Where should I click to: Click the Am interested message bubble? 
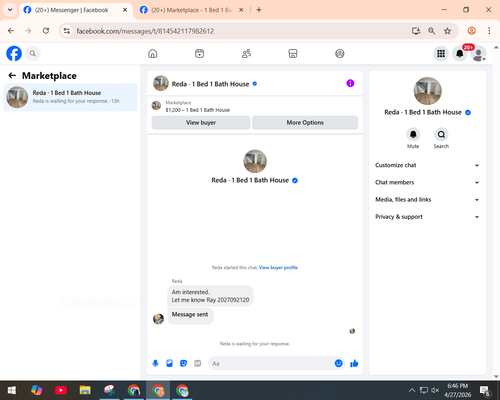click(210, 296)
